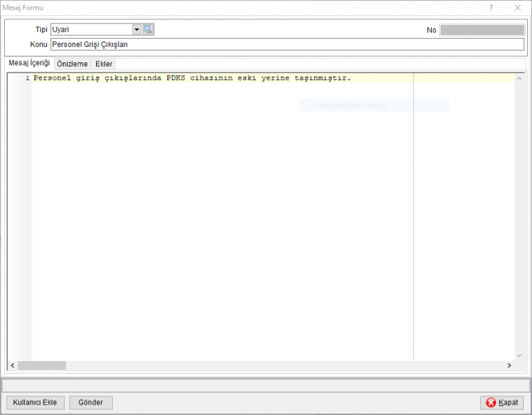Click line number 1 in the gutter
Screen dimensions: 532x415
pyautogui.click(x=28, y=78)
